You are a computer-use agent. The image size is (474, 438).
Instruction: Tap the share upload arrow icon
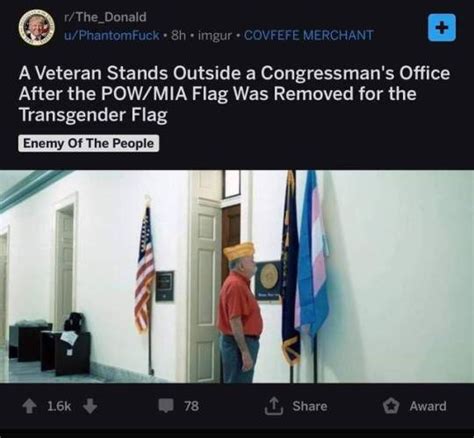[x=274, y=406]
